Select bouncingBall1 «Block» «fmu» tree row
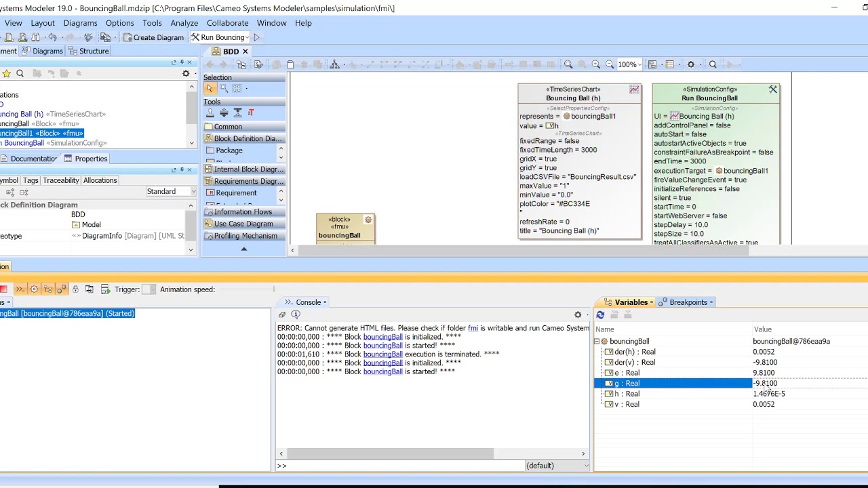Image resolution: width=868 pixels, height=488 pixels. (42, 134)
